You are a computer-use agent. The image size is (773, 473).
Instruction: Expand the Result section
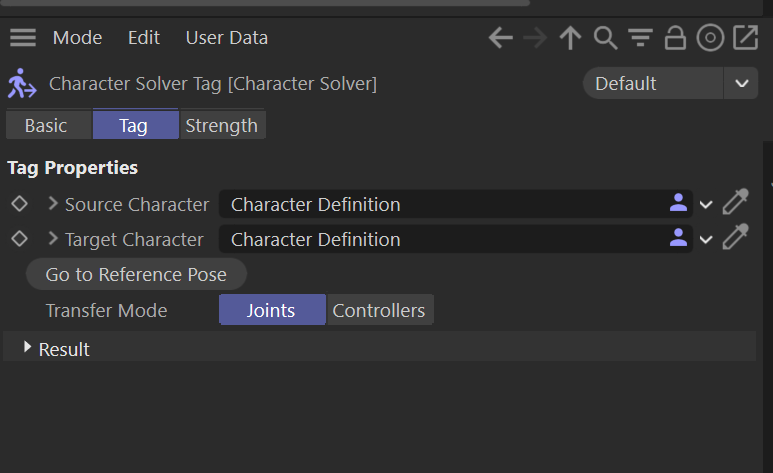tap(28, 347)
